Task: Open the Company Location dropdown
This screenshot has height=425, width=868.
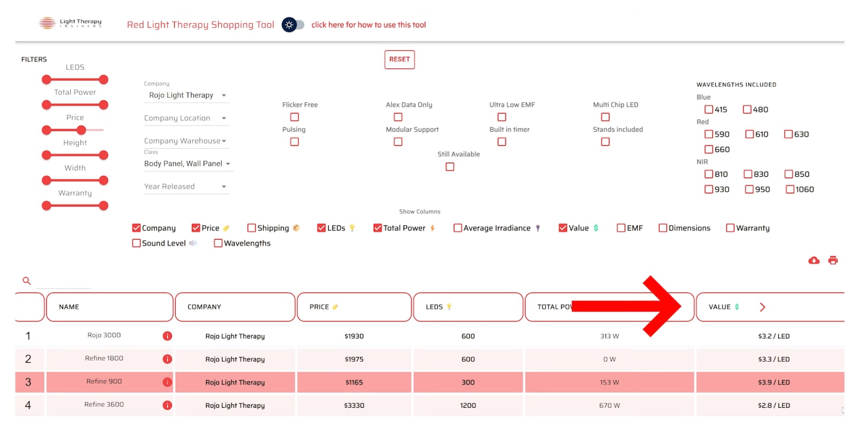Action: pos(187,118)
